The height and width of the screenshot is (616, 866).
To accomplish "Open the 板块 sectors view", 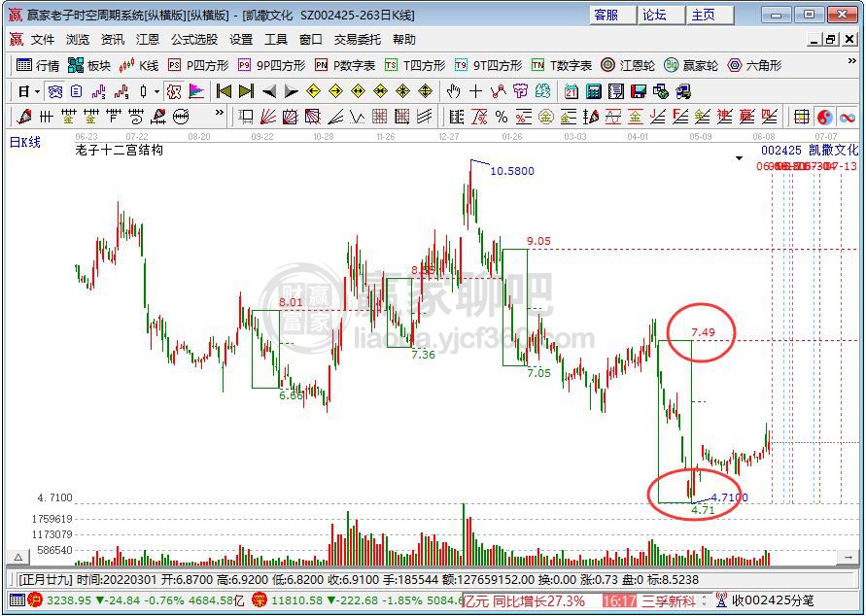I will [x=88, y=66].
